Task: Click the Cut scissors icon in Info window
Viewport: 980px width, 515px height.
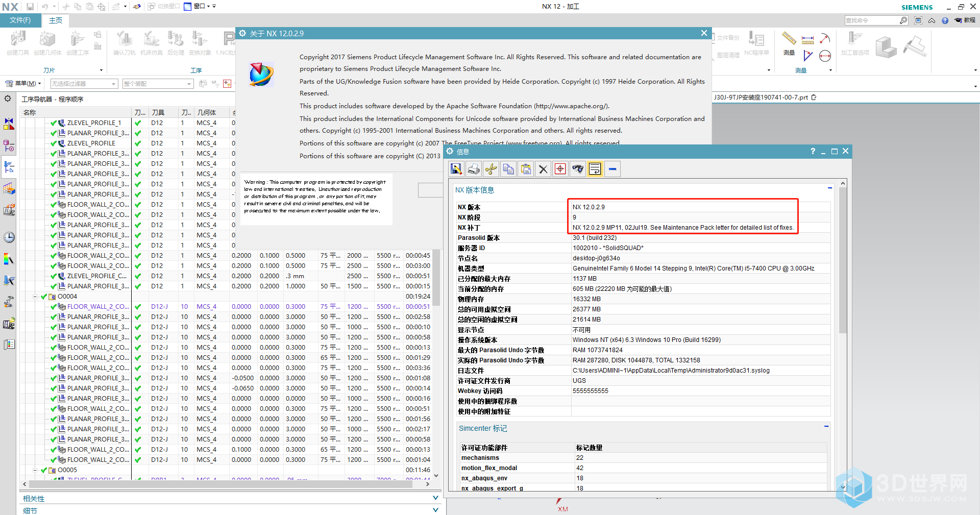Action: (x=491, y=169)
